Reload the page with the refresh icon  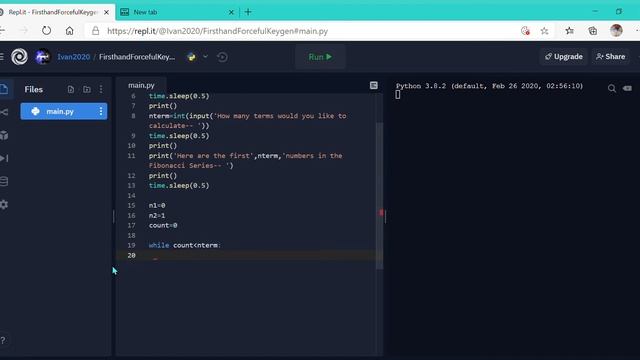[47, 31]
